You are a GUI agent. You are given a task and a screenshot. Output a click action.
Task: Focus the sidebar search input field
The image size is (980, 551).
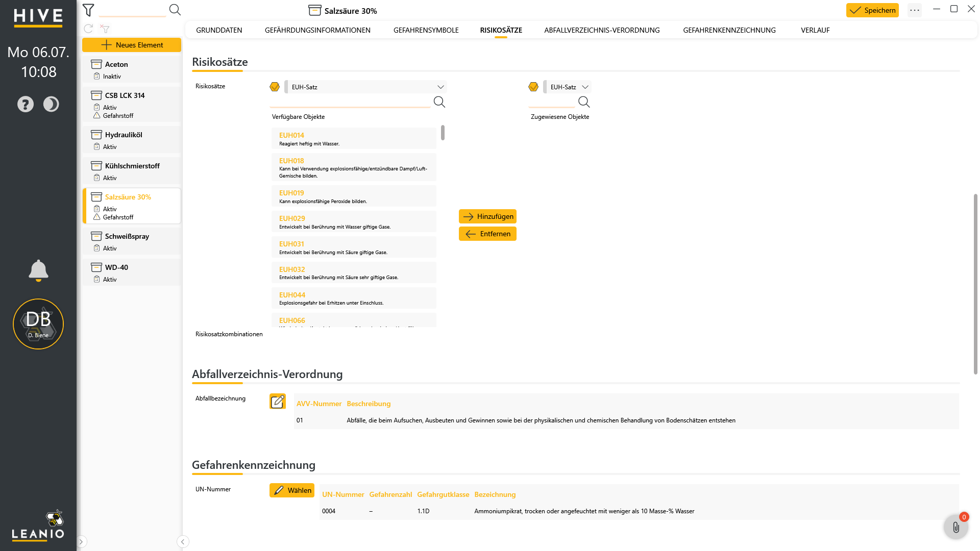tap(132, 10)
